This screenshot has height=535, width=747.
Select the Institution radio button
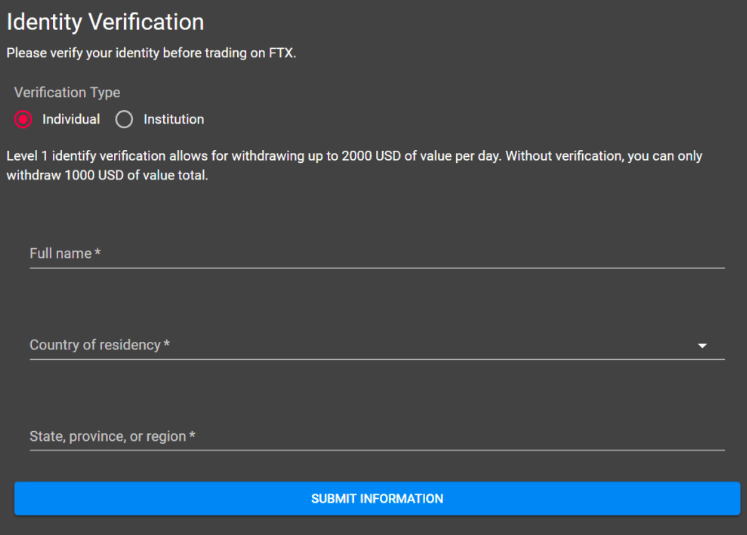point(124,120)
